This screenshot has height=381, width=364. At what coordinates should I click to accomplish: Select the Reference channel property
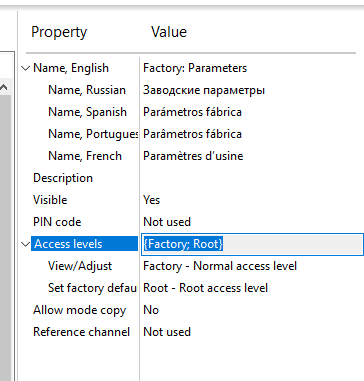[81, 332]
